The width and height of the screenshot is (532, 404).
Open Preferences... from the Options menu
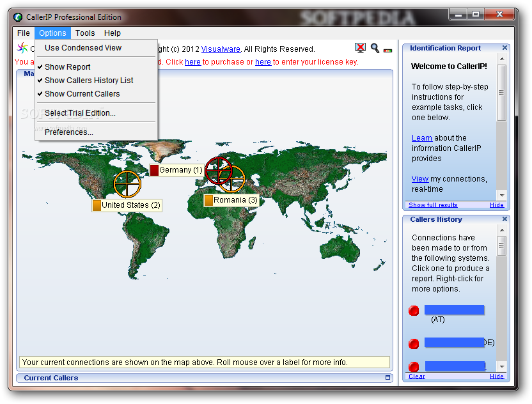pos(97,132)
